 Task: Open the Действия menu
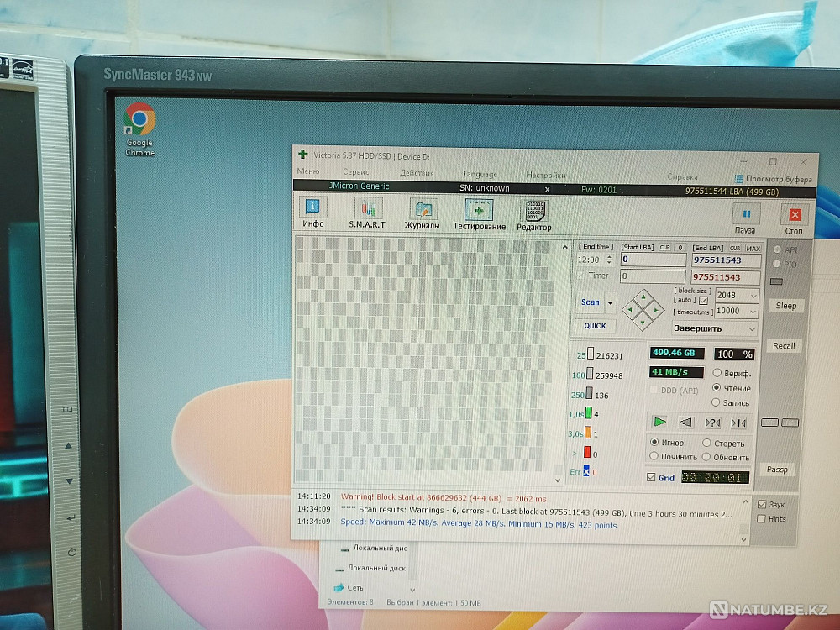tap(417, 173)
